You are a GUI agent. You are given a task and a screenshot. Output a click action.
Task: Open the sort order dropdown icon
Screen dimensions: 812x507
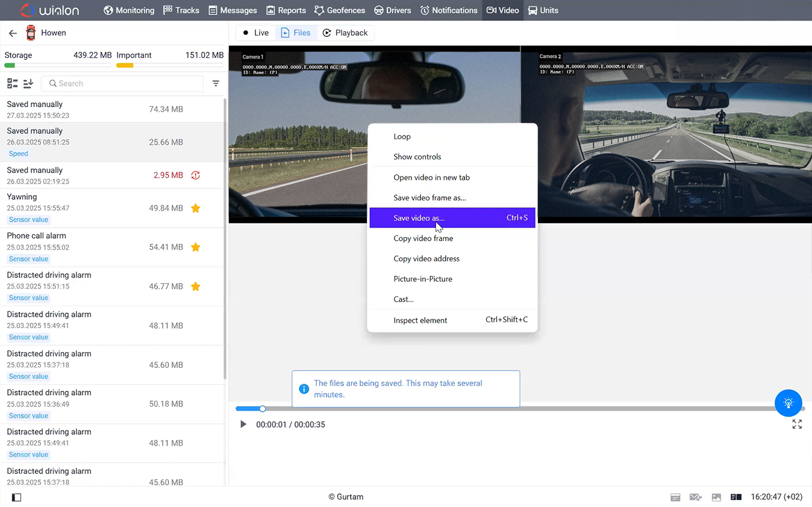(x=28, y=84)
